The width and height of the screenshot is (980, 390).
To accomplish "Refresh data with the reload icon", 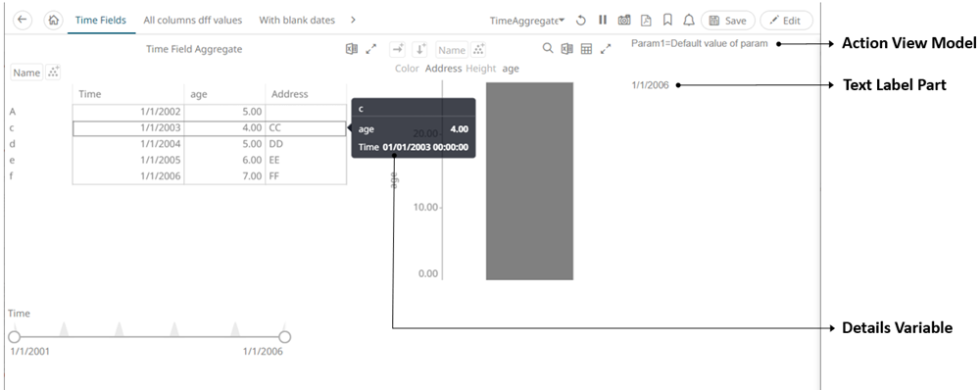I will pos(580,20).
